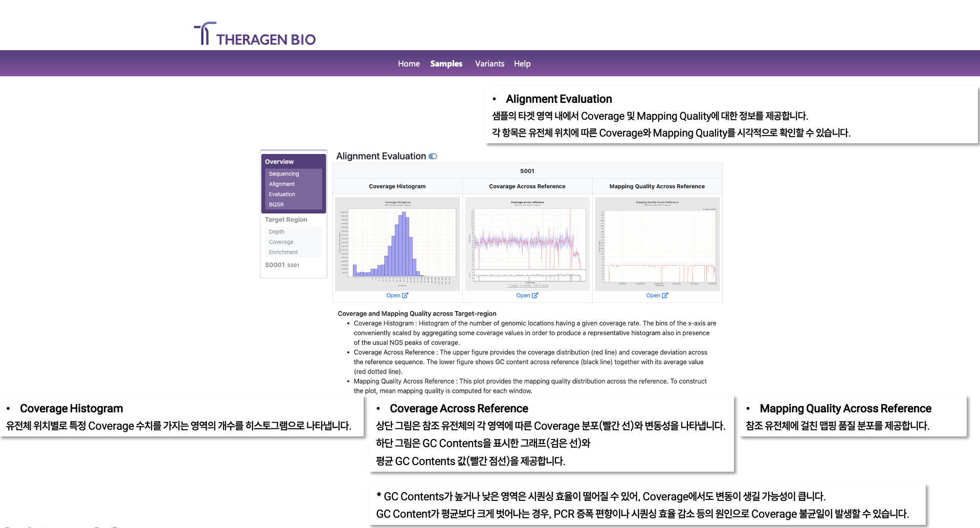Select Alignment in the Overview sidebar
Screen dimensions: 980x528
point(282,184)
